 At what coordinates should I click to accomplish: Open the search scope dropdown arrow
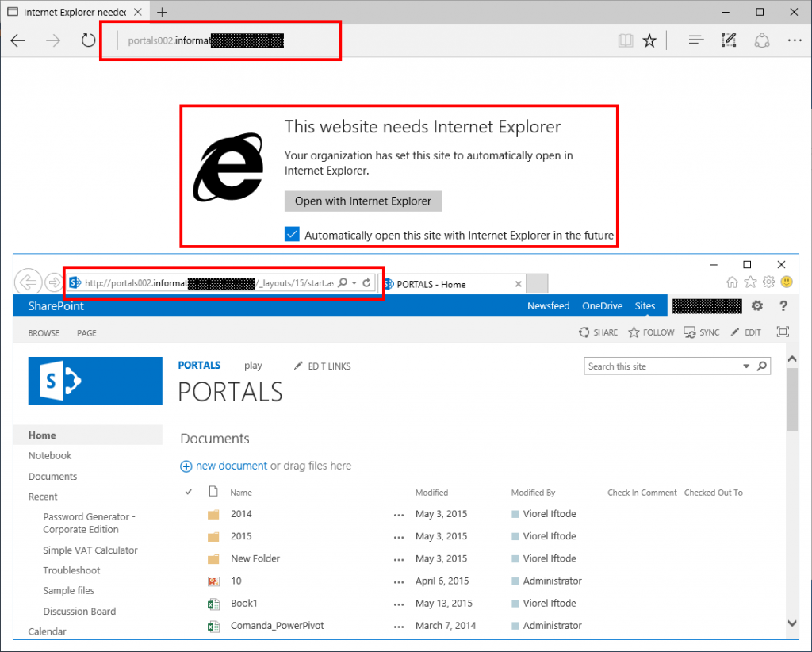click(x=746, y=366)
